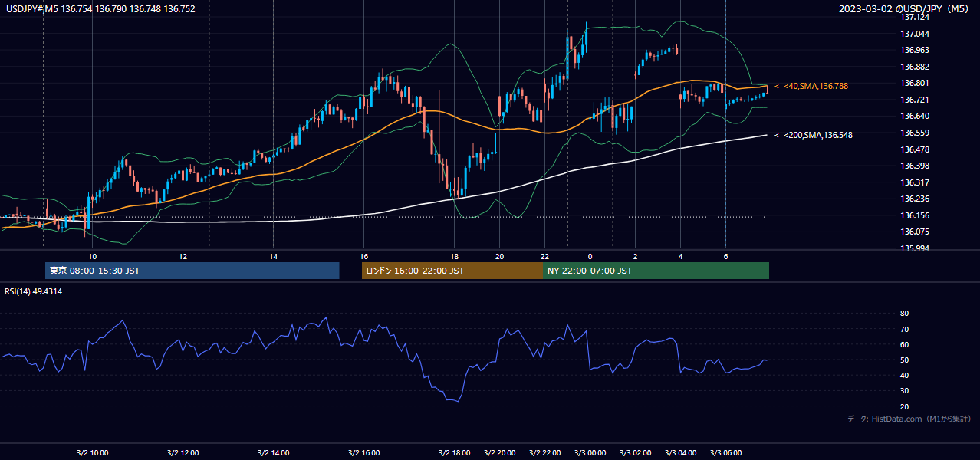Click price axis value 135.994
Screen dimensions: 980x460
click(915, 248)
